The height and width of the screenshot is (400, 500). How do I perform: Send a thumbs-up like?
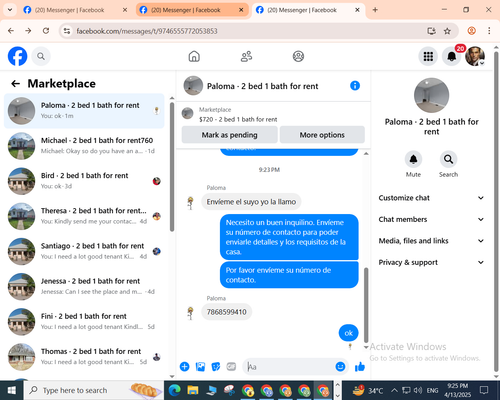tap(360, 367)
